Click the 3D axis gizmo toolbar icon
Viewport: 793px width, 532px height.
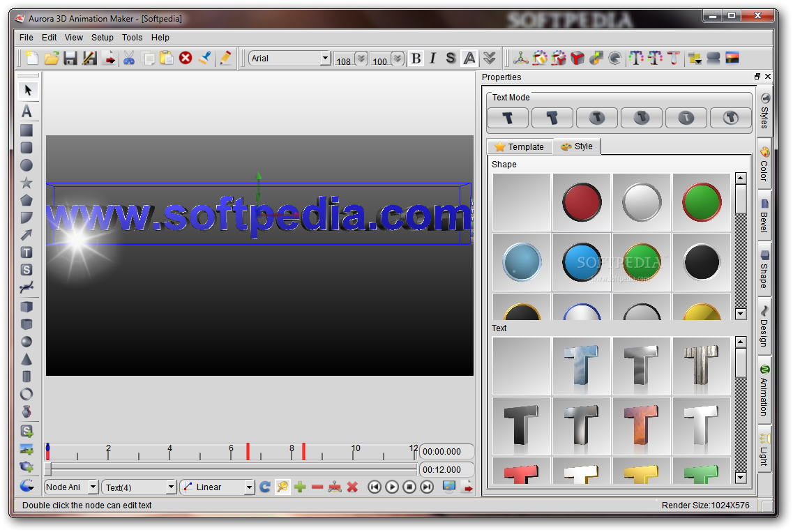[x=520, y=58]
